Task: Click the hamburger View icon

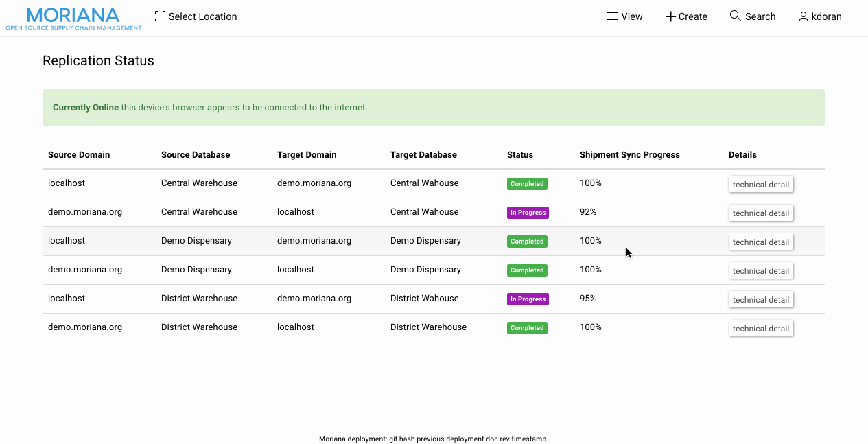Action: pyautogui.click(x=612, y=16)
